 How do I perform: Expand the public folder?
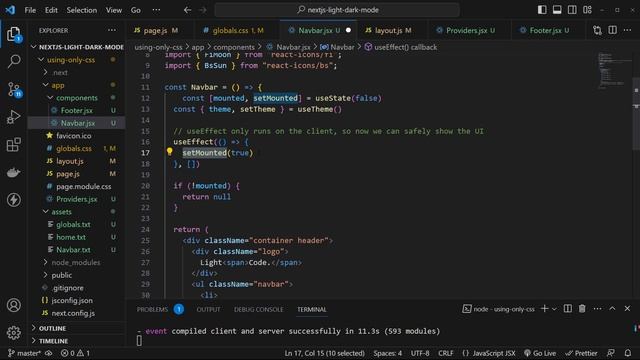(x=77, y=275)
